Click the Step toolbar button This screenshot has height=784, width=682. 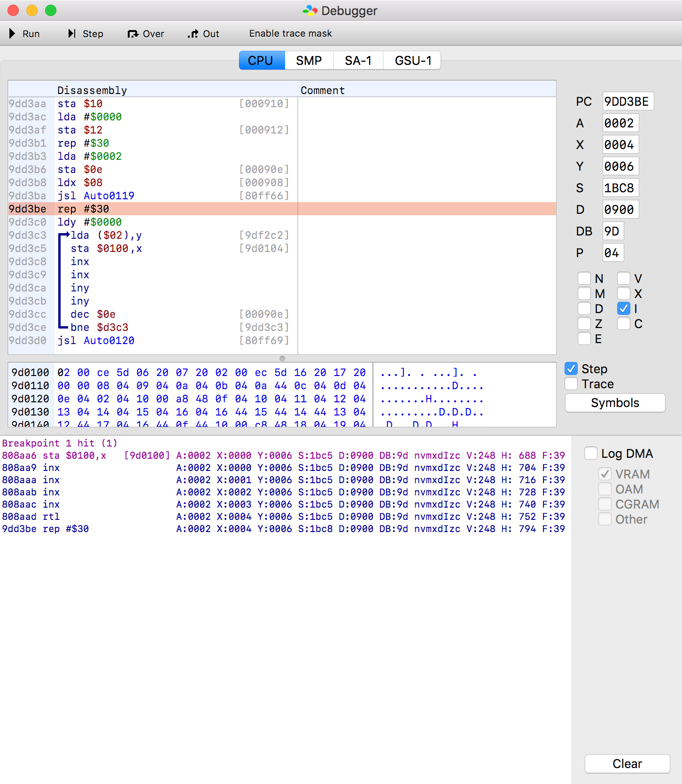tap(85, 34)
